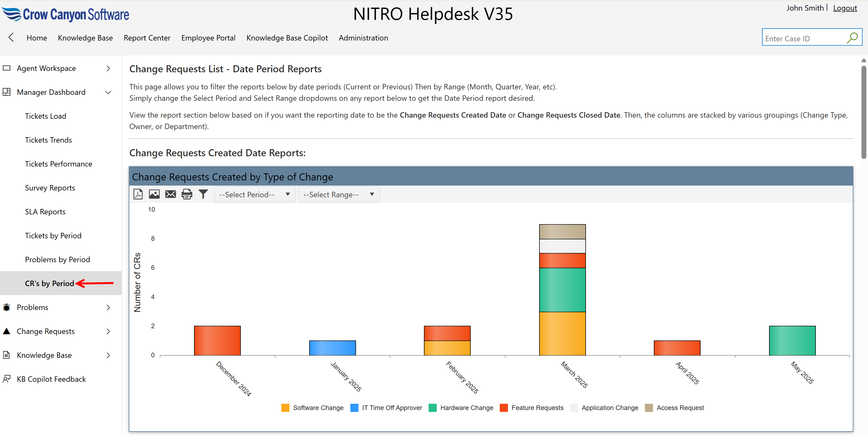Export the chart as PDF
The height and width of the screenshot is (435, 868).
click(138, 194)
